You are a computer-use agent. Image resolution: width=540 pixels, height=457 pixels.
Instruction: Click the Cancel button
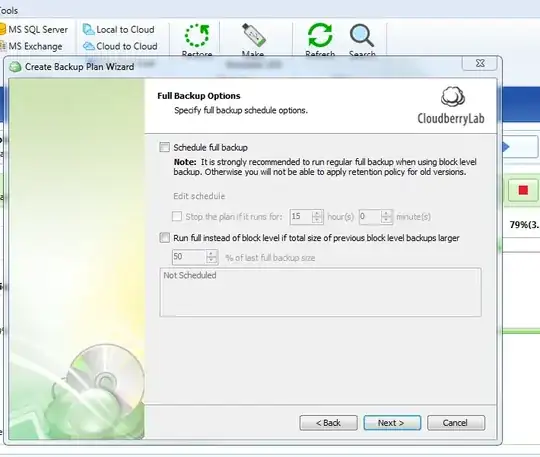pyautogui.click(x=456, y=423)
